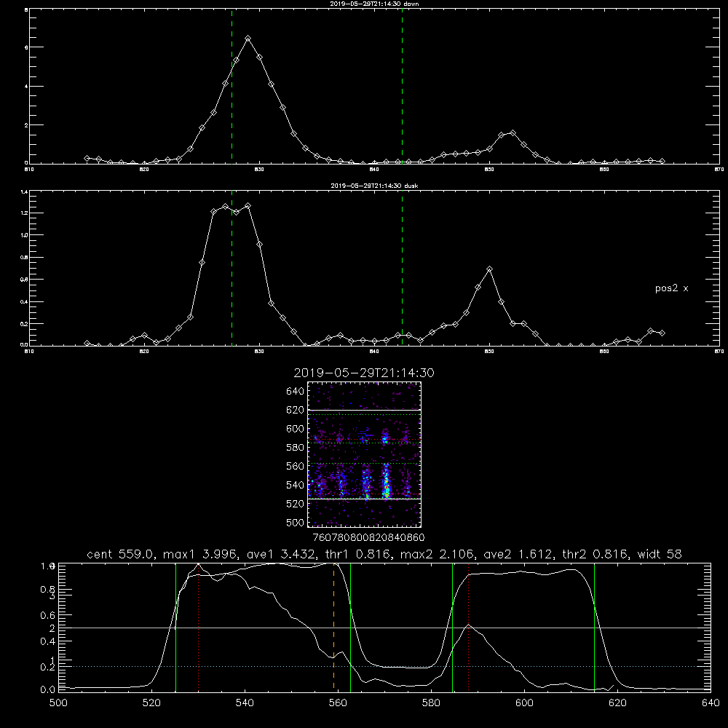The image size is (728, 728).
Task: Click the '500' y-axis label beside the spectrogram
Action: [296, 523]
